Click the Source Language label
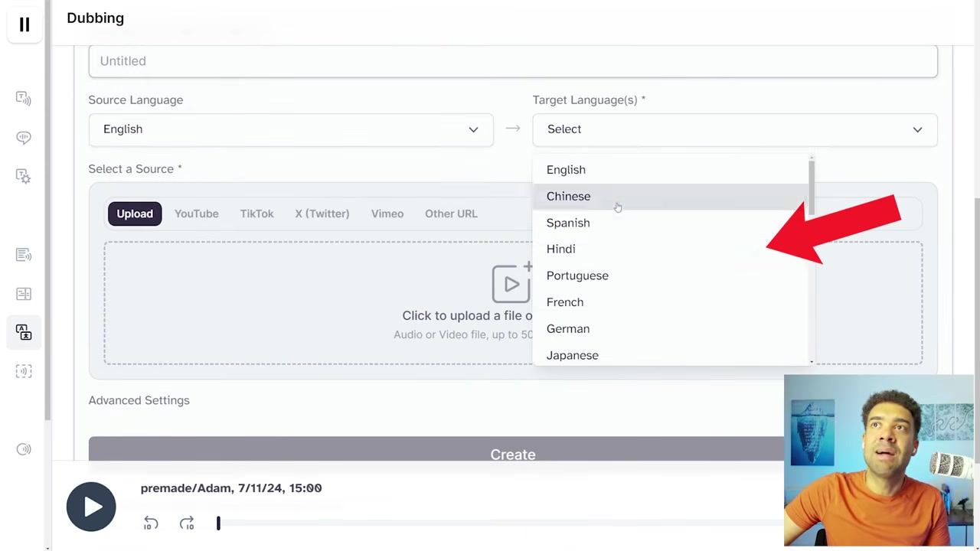This screenshot has height=551, width=980. click(136, 99)
